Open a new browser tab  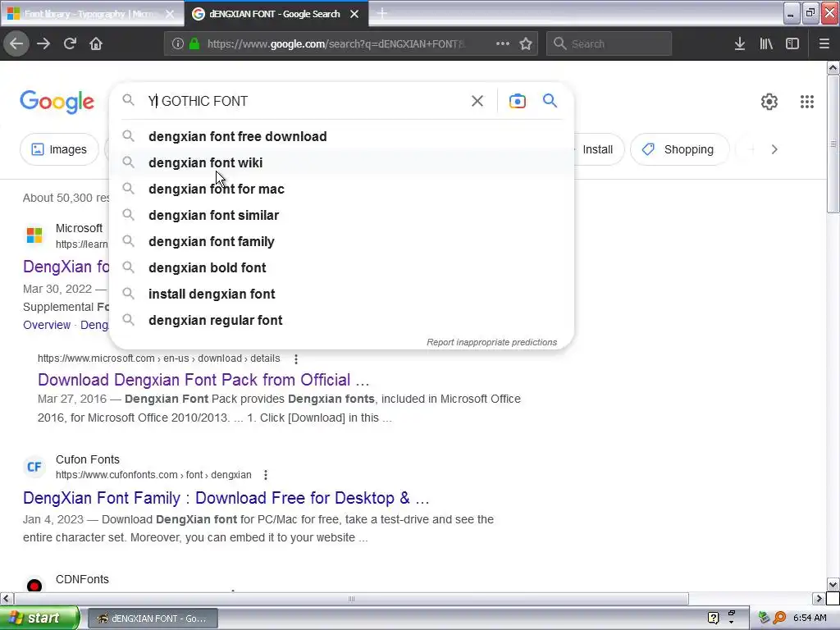coord(382,14)
